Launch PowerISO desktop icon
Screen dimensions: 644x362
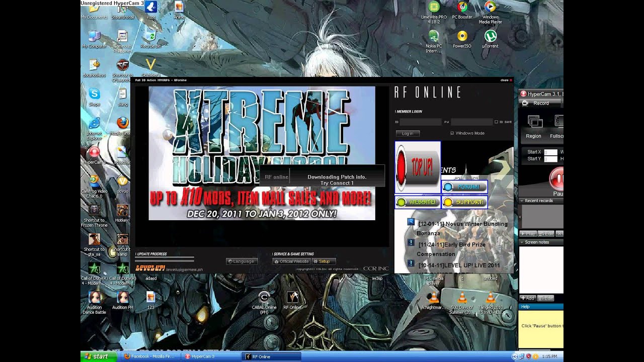(462, 39)
